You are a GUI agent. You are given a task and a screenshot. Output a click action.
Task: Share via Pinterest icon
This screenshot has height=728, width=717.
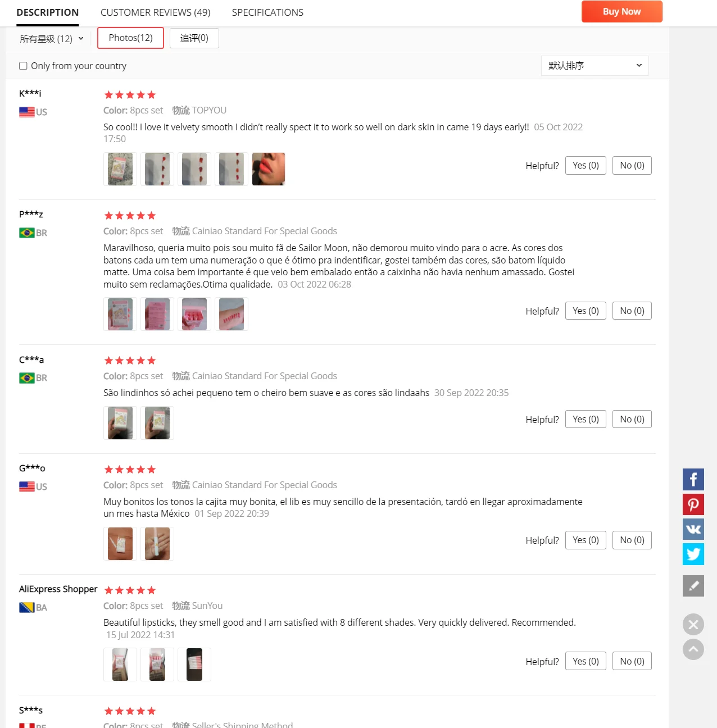pos(693,504)
